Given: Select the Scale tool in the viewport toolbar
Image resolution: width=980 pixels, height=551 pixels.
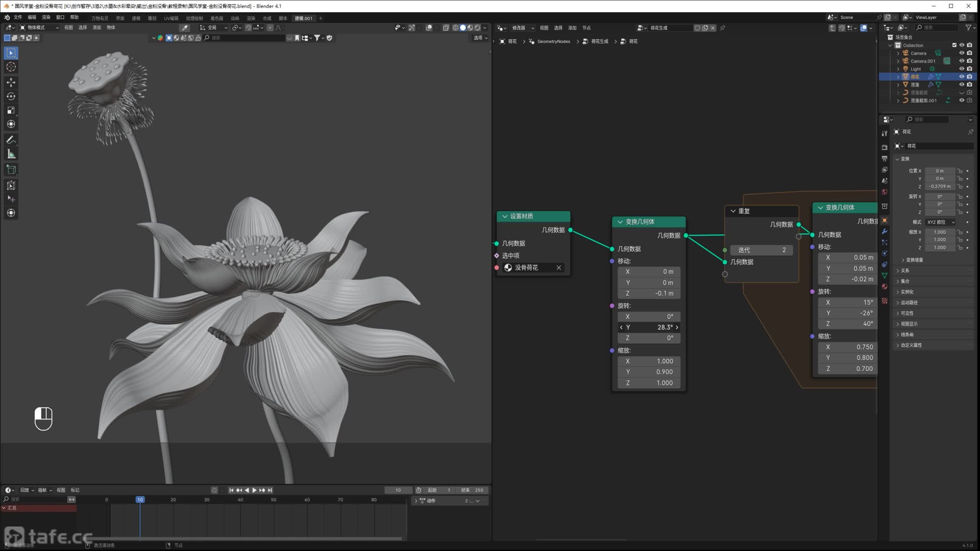Looking at the screenshot, I should [11, 110].
